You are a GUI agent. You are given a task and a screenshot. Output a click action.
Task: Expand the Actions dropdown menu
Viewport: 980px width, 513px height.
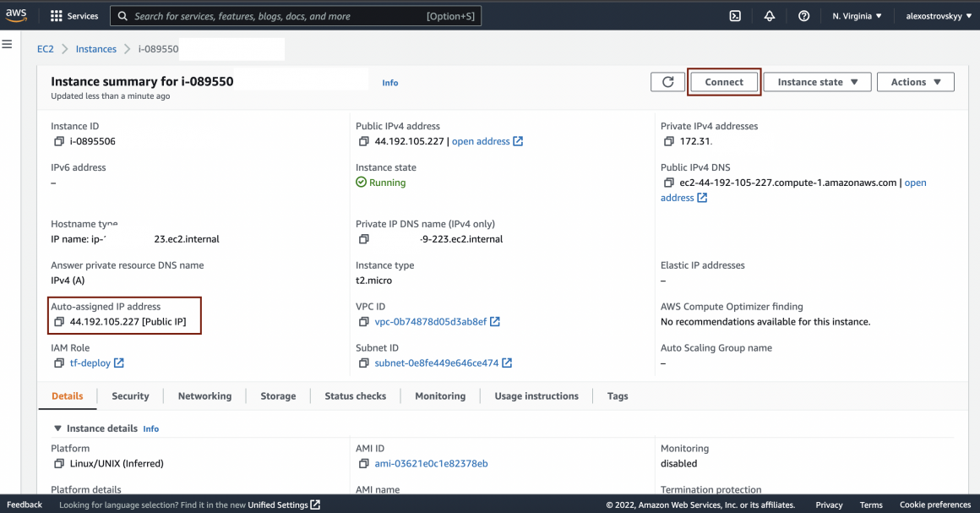[x=916, y=82]
